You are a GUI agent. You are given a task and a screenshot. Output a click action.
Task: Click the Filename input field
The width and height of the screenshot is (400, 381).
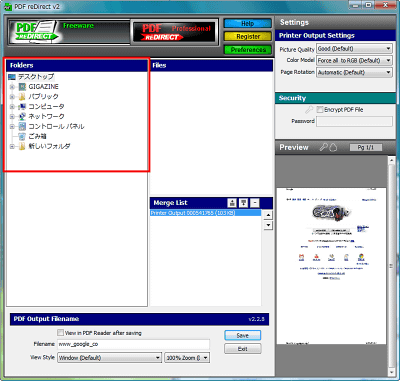coord(134,344)
